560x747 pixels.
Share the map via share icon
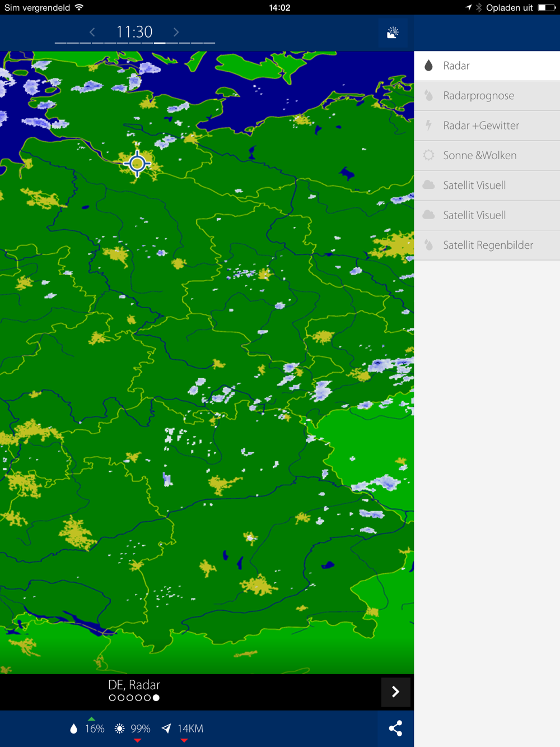click(395, 729)
